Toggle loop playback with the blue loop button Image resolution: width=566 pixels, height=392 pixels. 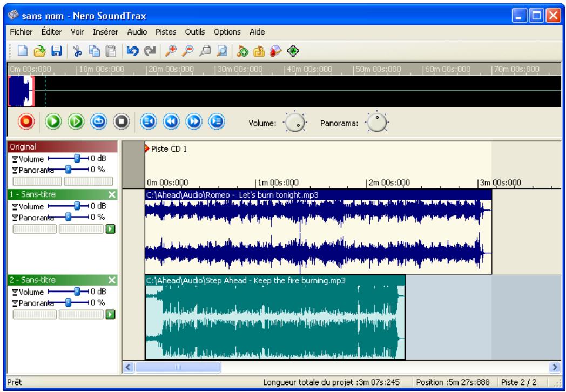[99, 121]
